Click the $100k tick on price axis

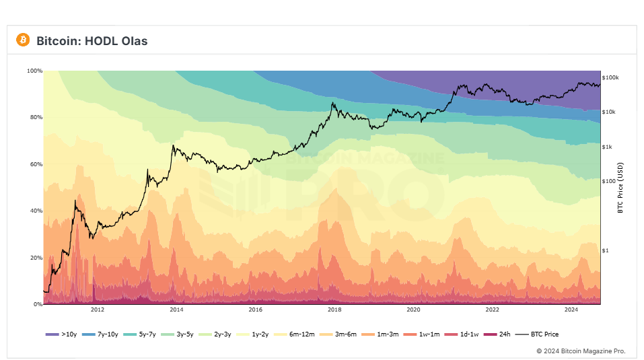click(x=610, y=77)
